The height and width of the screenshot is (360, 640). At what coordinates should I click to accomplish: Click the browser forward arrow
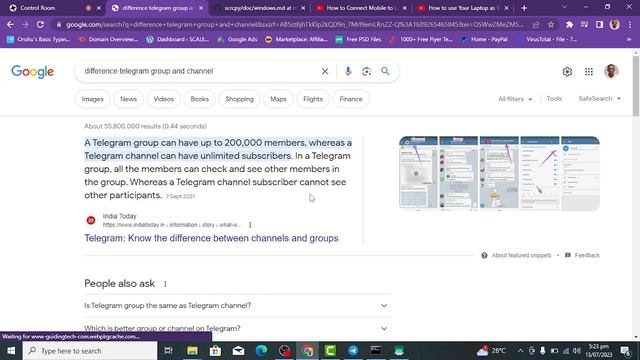click(25, 24)
